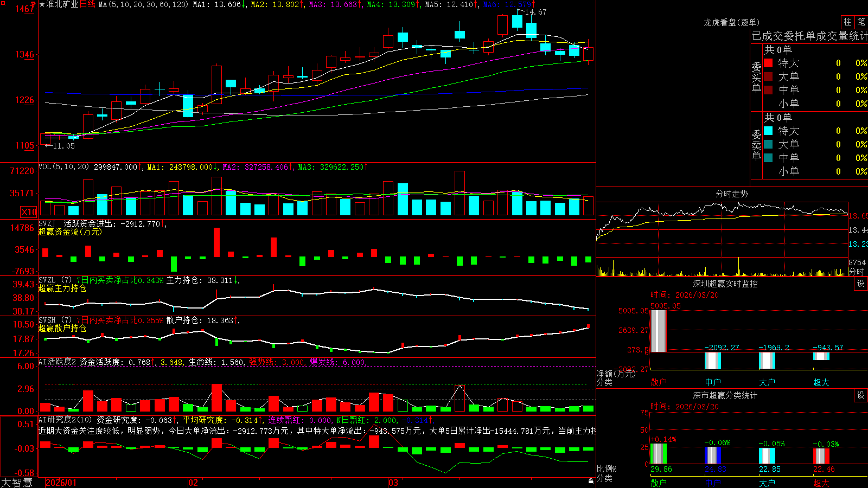
Task: Click the 超赢资金流(万元) label
Action: 70,232
